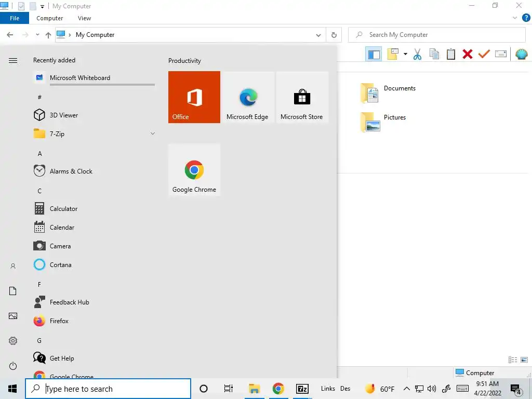Open Cortana circle on the taskbar

(204, 389)
